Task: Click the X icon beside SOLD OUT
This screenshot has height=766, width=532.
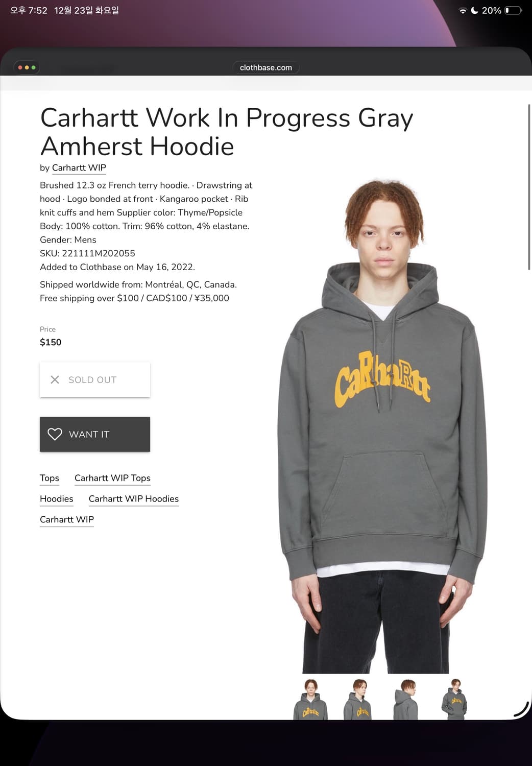Action: pyautogui.click(x=55, y=379)
